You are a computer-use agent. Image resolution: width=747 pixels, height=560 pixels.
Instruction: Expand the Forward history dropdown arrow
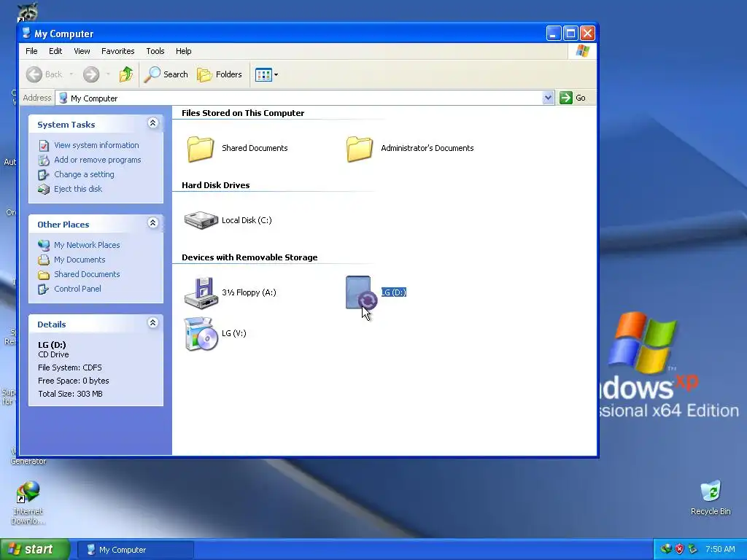(x=108, y=74)
